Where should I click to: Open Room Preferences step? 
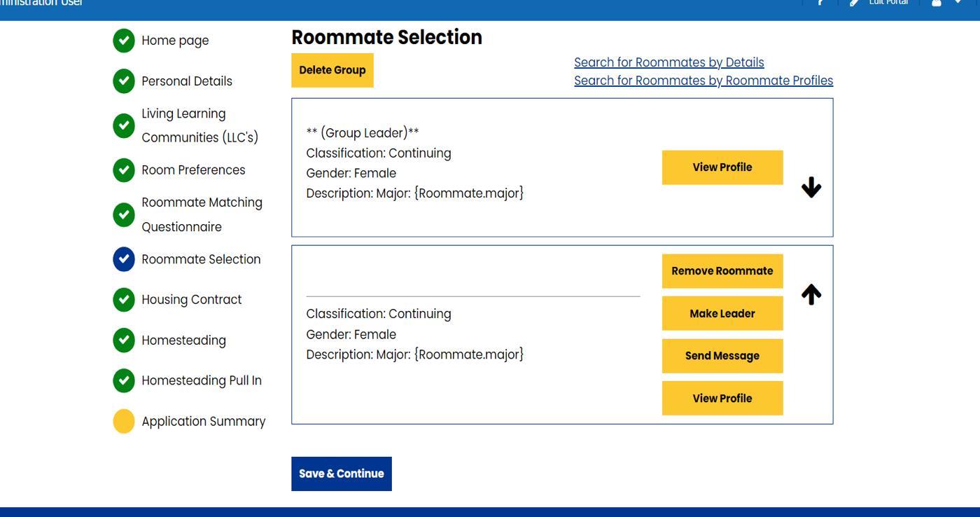(193, 170)
